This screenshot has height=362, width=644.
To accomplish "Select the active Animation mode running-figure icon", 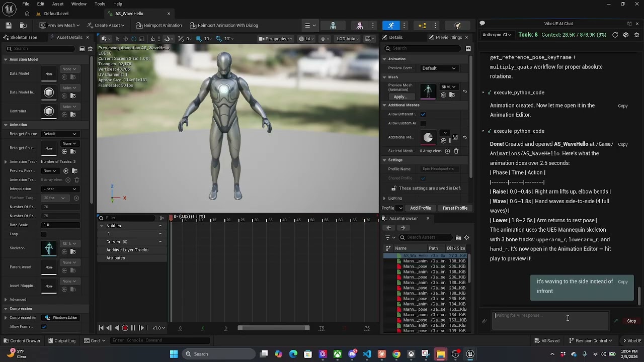I will tap(391, 25).
